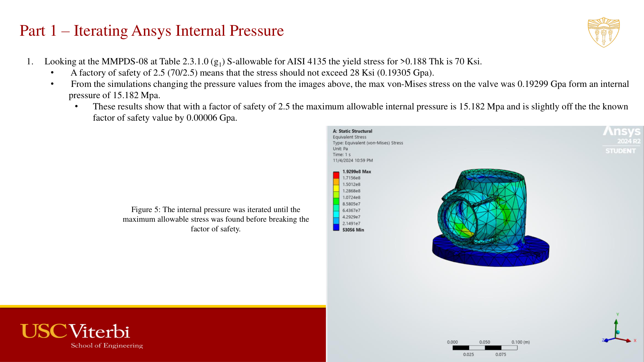Expand the A: Static Structural heading

tap(353, 131)
